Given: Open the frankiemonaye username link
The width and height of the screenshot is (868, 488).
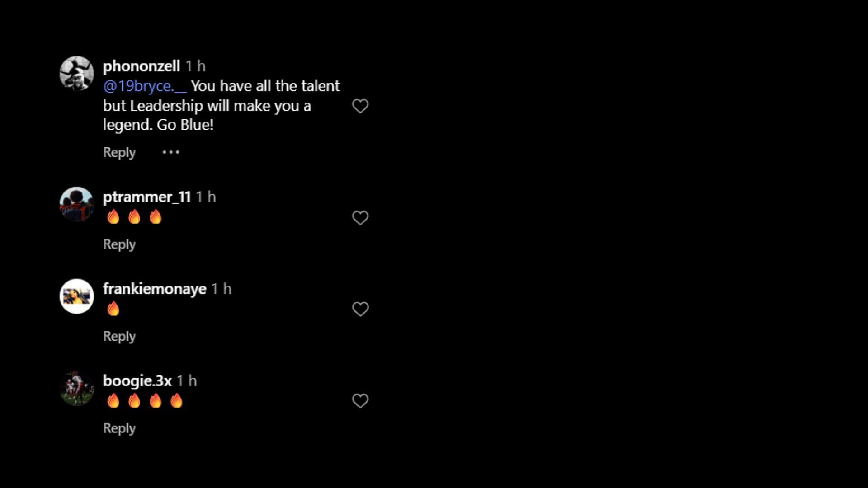Looking at the screenshot, I should point(155,289).
